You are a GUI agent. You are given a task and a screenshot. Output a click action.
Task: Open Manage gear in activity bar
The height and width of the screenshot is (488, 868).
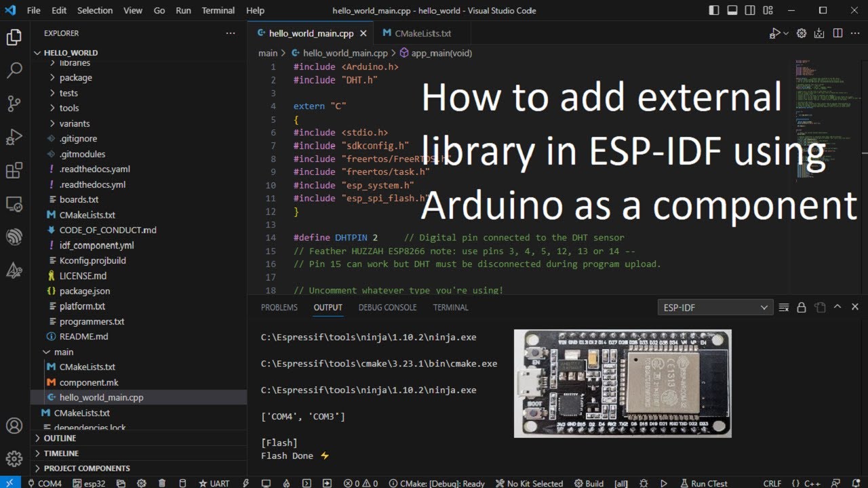click(x=14, y=459)
